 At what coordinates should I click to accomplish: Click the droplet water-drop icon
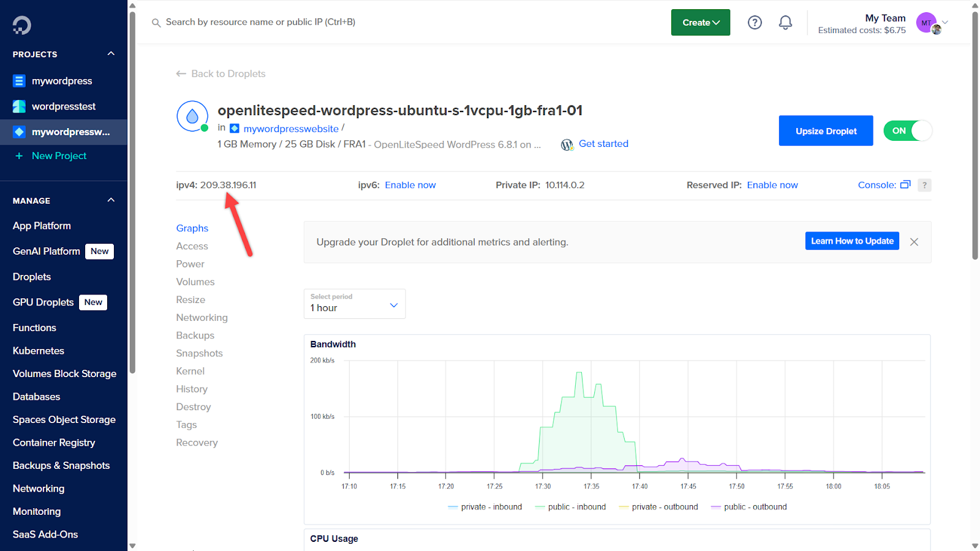click(x=192, y=116)
